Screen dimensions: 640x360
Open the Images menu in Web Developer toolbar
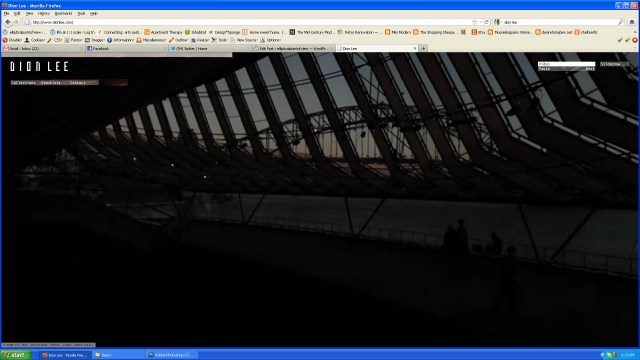click(95, 40)
